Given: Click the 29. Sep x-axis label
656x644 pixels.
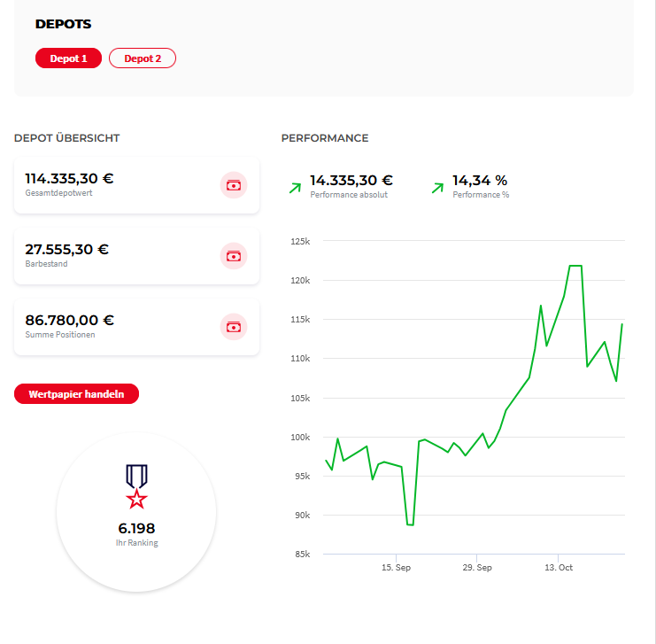Looking at the screenshot, I should [x=477, y=568].
